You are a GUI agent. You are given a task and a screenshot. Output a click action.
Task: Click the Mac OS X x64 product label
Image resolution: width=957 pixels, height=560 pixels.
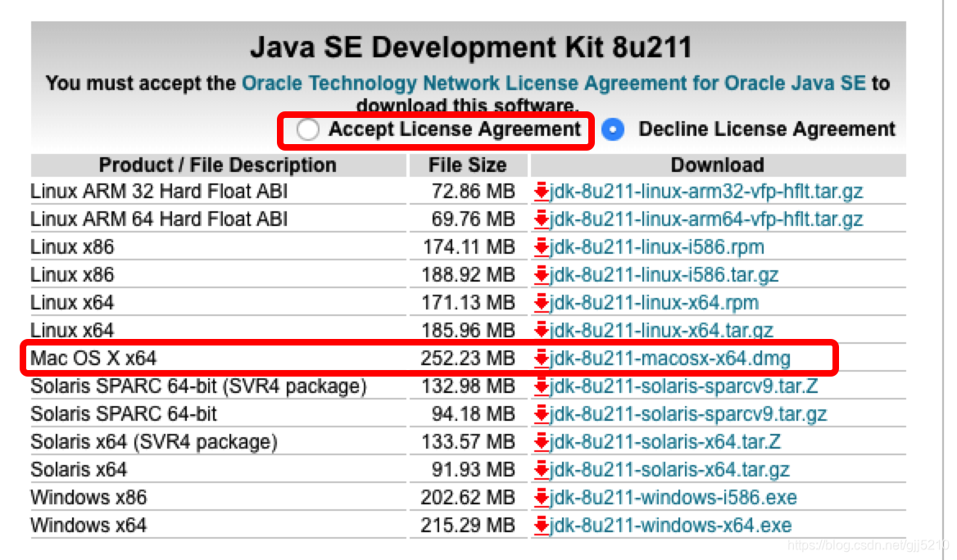[93, 358]
